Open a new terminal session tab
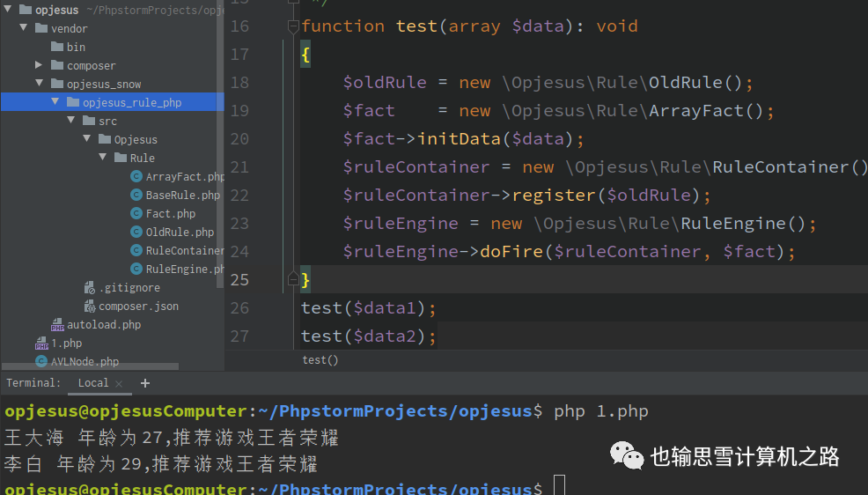This screenshot has height=495, width=868. tap(145, 383)
